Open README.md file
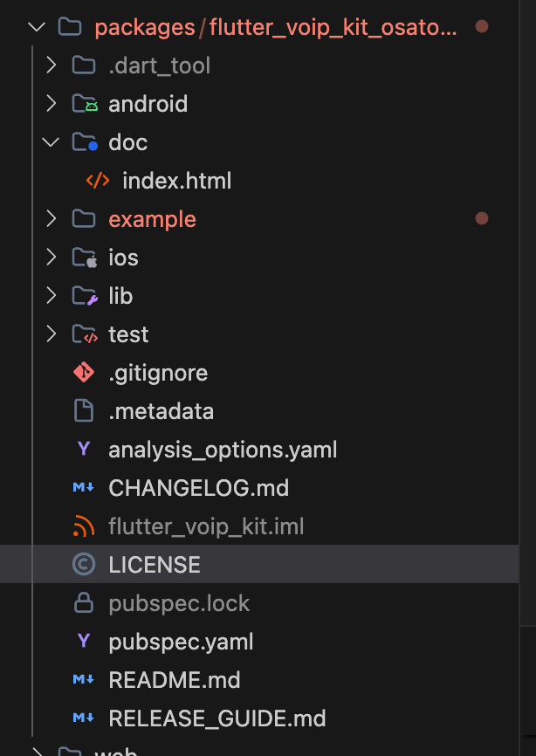Viewport: 536px width, 756px height. point(174,680)
